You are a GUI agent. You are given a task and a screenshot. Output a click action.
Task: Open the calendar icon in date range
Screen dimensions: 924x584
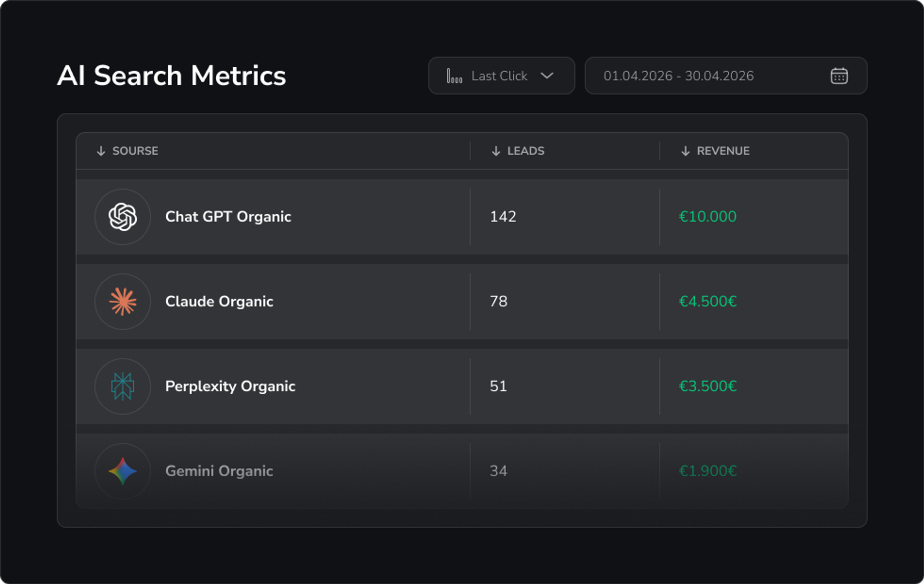click(839, 76)
